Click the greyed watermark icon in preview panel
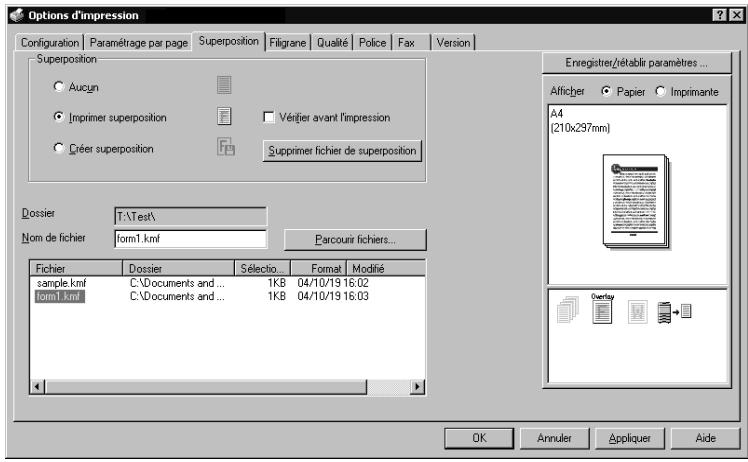Viewport: 748px width, 462px height. 637,312
